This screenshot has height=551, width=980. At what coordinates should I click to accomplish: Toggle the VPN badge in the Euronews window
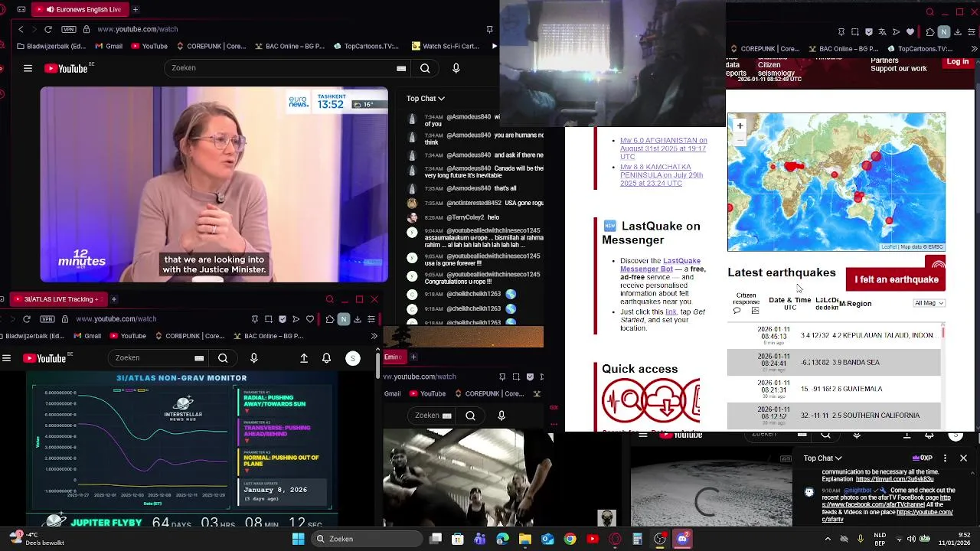coord(70,29)
